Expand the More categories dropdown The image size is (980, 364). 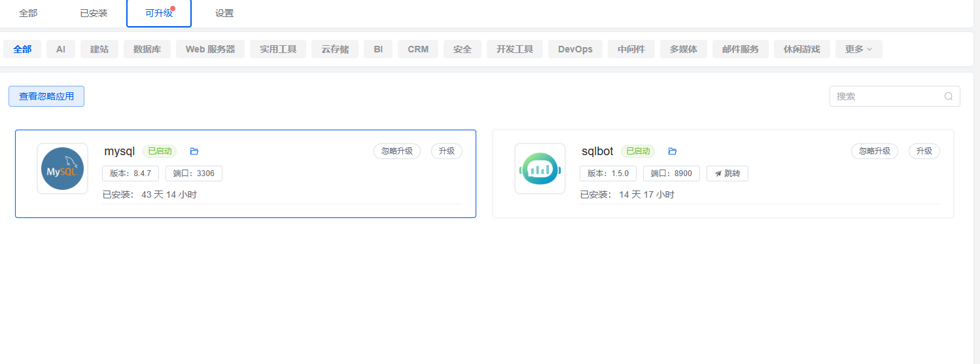pos(858,49)
